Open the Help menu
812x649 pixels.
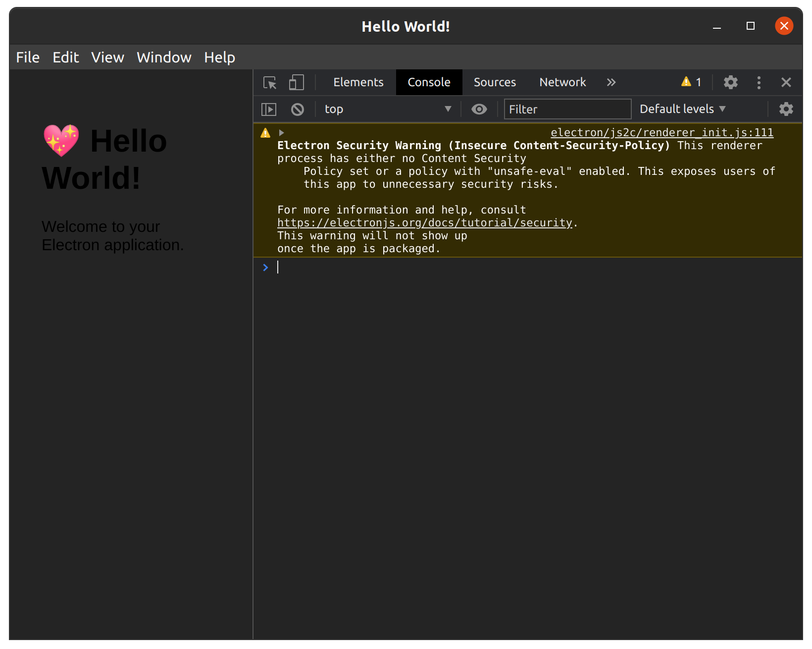click(x=220, y=57)
